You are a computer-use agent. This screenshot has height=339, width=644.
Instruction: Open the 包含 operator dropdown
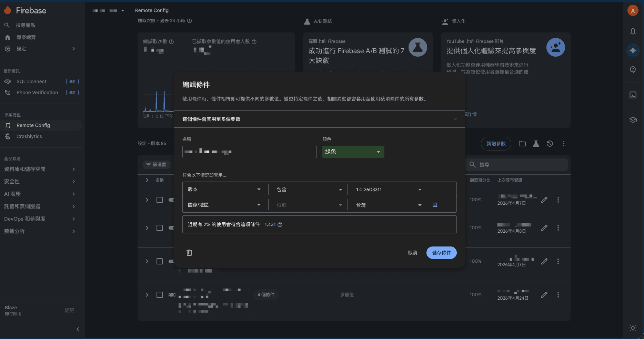pyautogui.click(x=309, y=190)
